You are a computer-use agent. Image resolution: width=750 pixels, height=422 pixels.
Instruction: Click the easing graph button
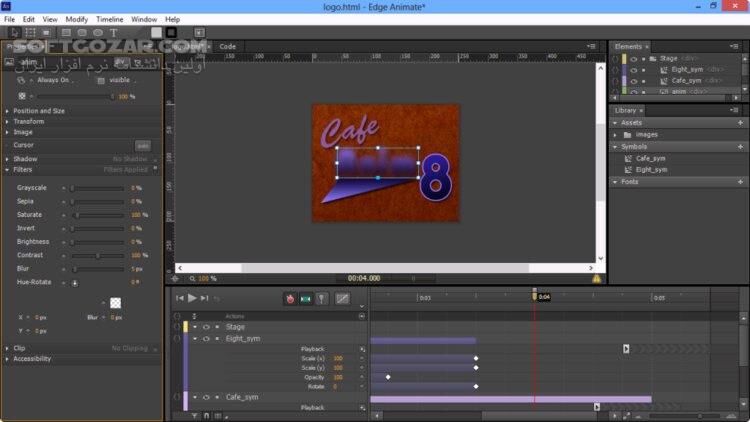[x=342, y=299]
